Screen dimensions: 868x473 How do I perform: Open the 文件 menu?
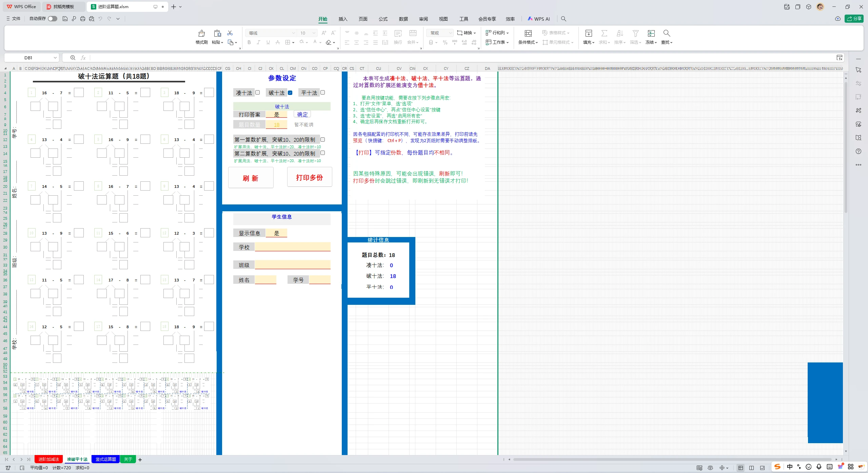tap(14, 19)
